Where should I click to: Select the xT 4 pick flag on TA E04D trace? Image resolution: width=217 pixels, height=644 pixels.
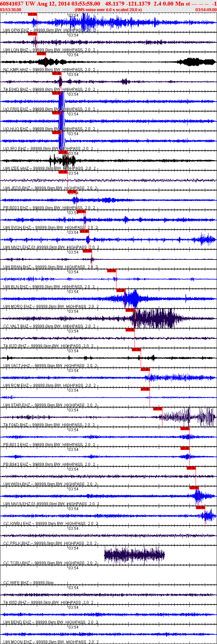pyautogui.click(x=57, y=73)
